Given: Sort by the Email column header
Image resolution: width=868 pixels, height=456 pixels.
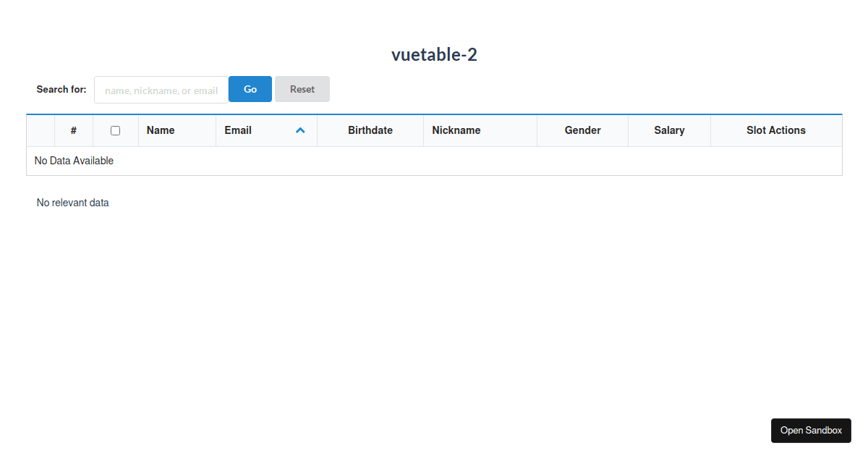Looking at the screenshot, I should pos(266,130).
